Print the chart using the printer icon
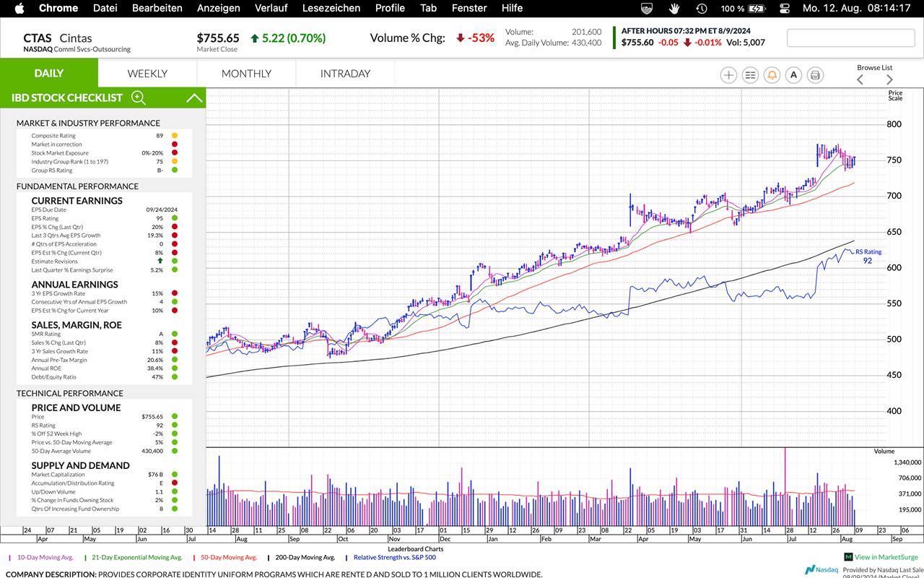 [815, 74]
